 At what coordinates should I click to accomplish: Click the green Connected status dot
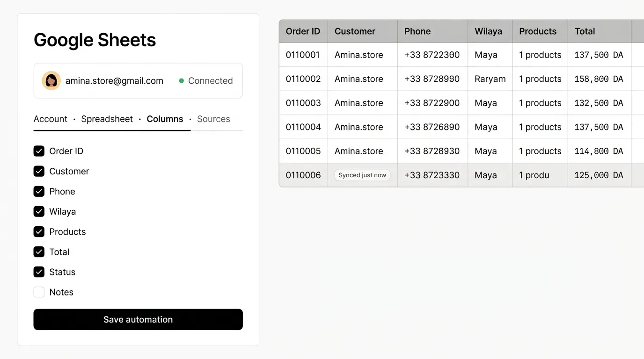(x=182, y=81)
